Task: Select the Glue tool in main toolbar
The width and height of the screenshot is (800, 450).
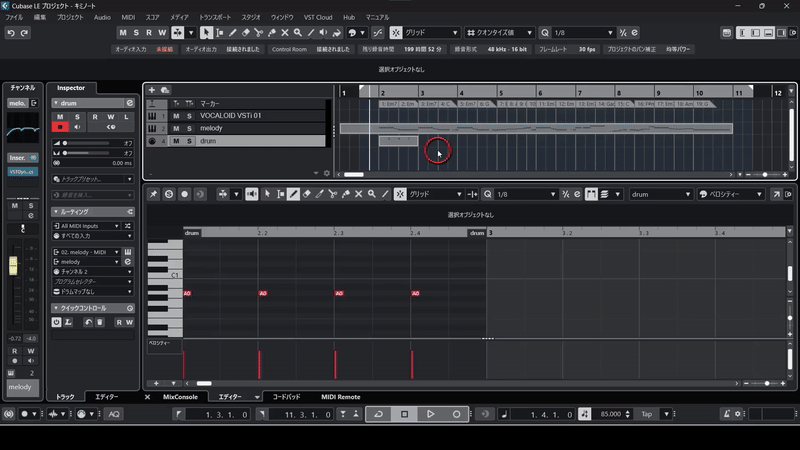Action: [272, 33]
